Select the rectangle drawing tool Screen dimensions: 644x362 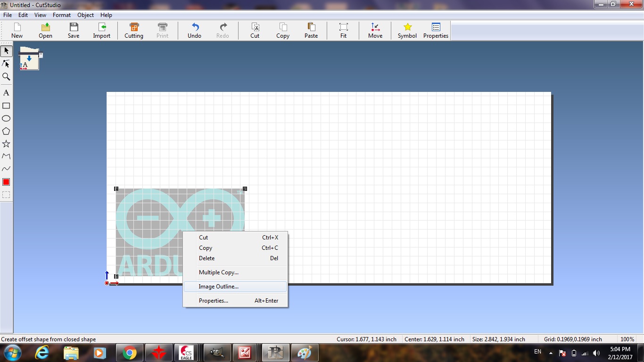(6, 106)
